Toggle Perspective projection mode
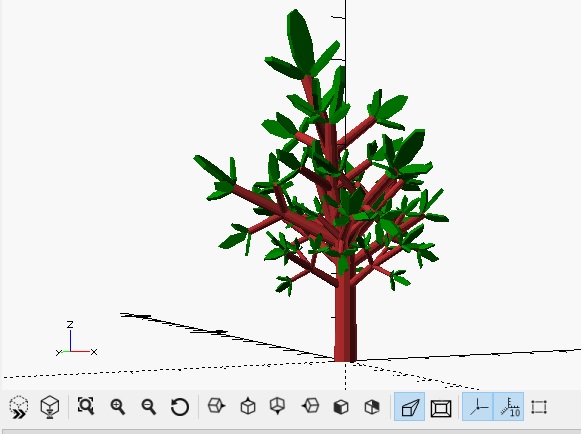581x434 pixels. [409, 407]
